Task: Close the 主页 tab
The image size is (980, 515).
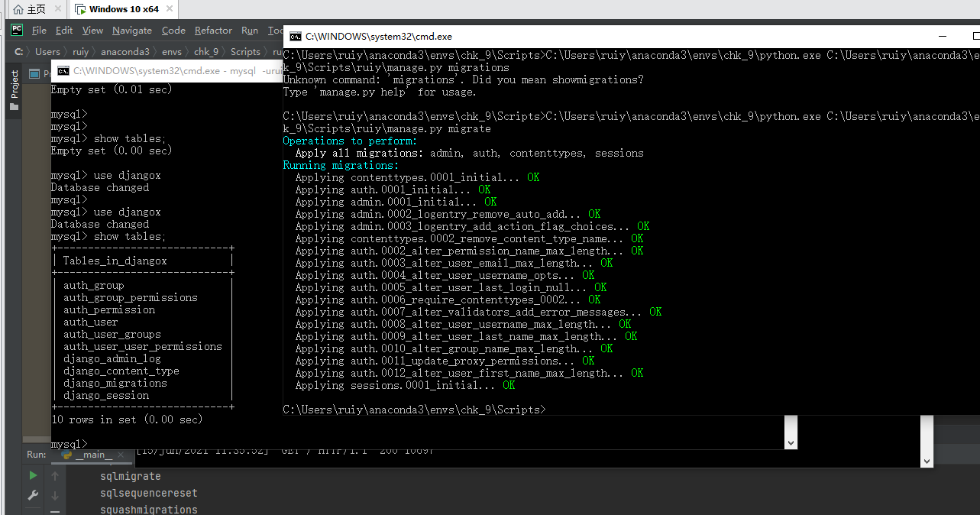Action: tap(58, 10)
